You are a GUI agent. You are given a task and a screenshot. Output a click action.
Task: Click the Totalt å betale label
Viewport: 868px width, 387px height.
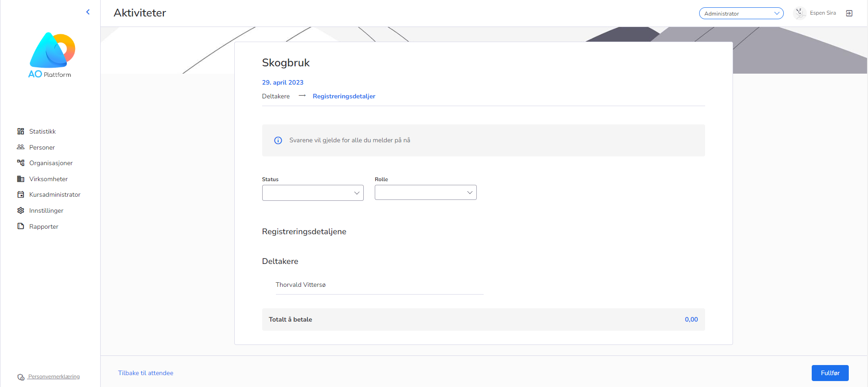[x=291, y=319]
